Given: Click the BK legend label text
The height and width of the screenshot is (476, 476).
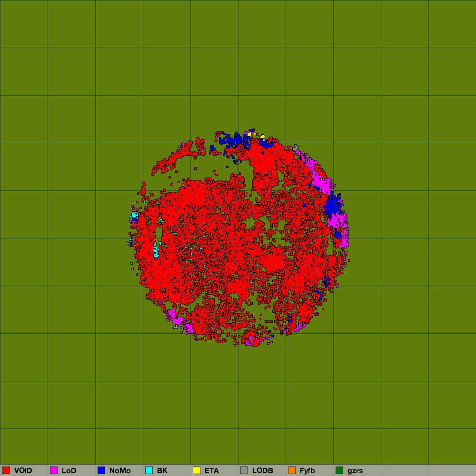Looking at the screenshot, I should [162, 471].
